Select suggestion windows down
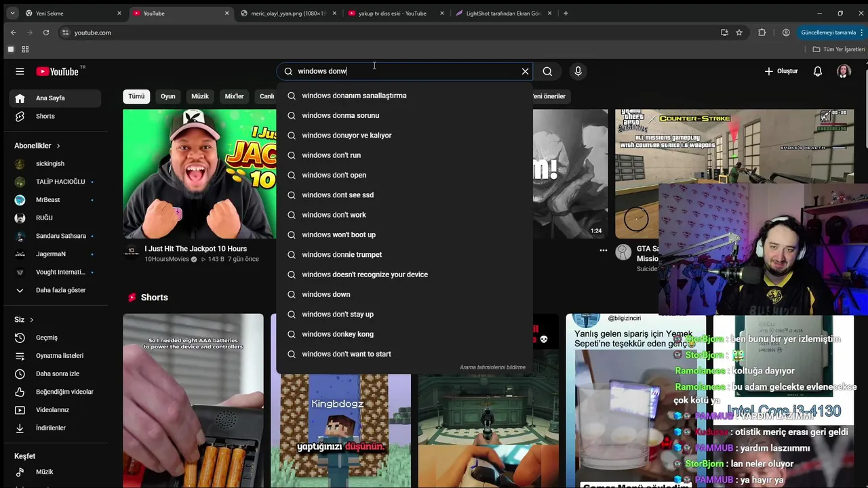The width and height of the screenshot is (868, 488). click(x=404, y=294)
